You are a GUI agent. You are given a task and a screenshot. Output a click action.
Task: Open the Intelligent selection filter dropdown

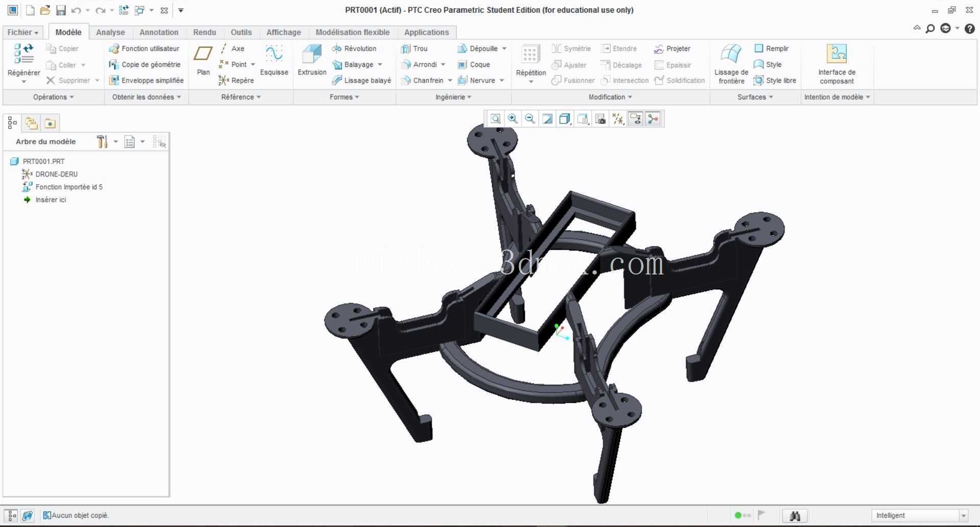(x=963, y=516)
